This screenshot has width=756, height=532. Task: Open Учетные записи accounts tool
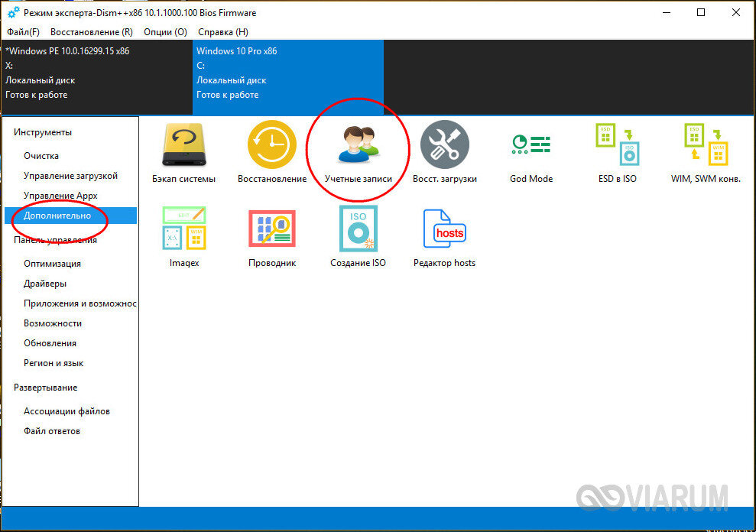(359, 153)
